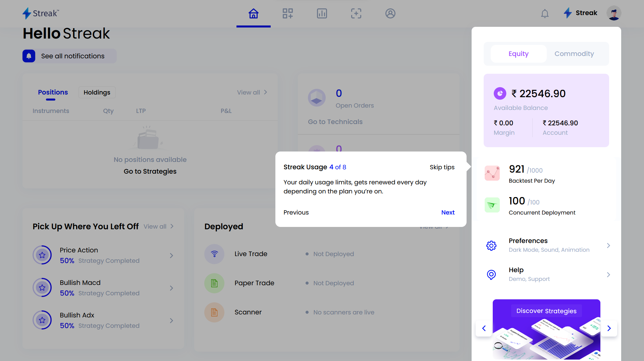Click Go to Technicals
644x361 pixels.
335,122
